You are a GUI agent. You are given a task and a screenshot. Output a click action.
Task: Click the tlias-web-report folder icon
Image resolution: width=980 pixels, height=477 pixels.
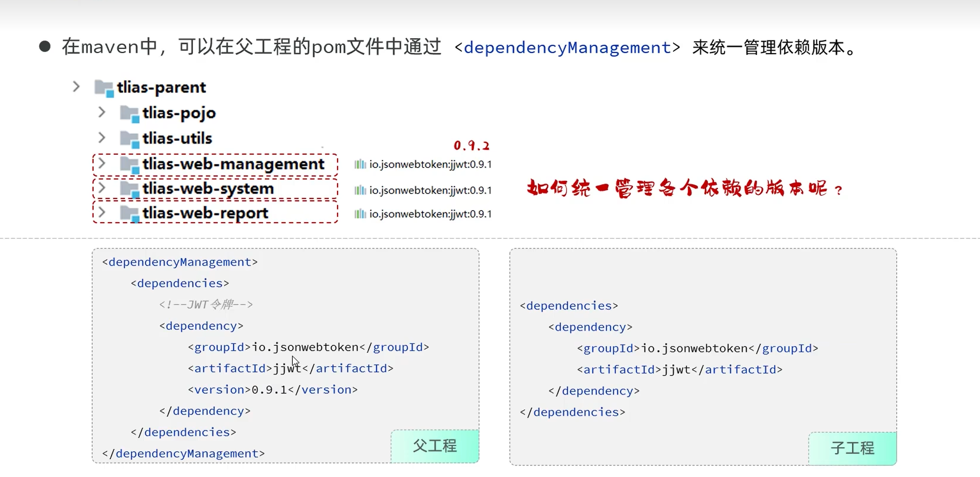coord(130,214)
